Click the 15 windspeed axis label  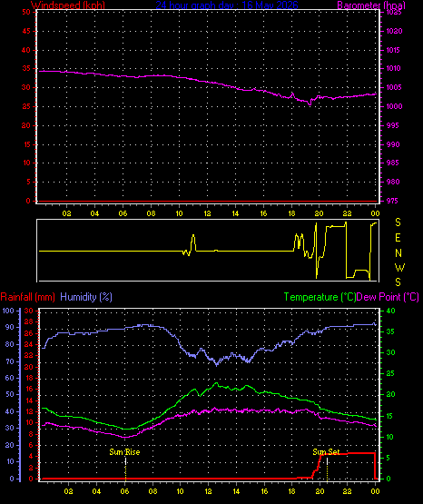pos(26,144)
